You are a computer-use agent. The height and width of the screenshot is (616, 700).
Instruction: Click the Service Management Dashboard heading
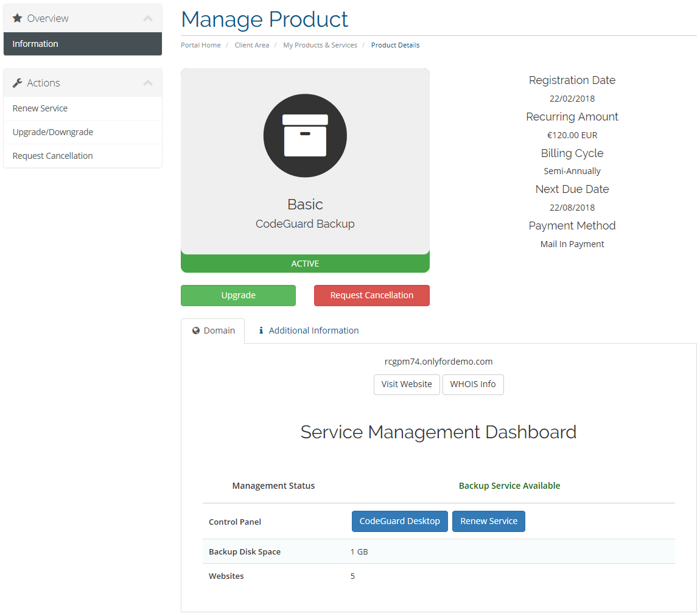(438, 432)
